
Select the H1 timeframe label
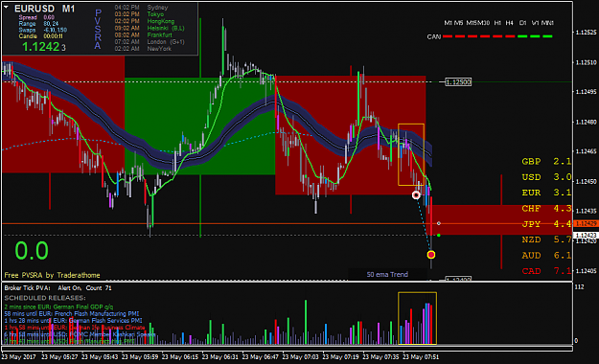point(497,23)
